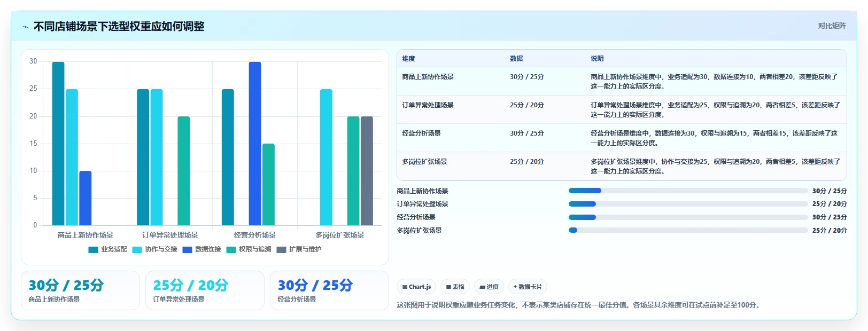This screenshot has height=331, width=868.
Task: Click the 维度 column header
Action: click(408, 59)
